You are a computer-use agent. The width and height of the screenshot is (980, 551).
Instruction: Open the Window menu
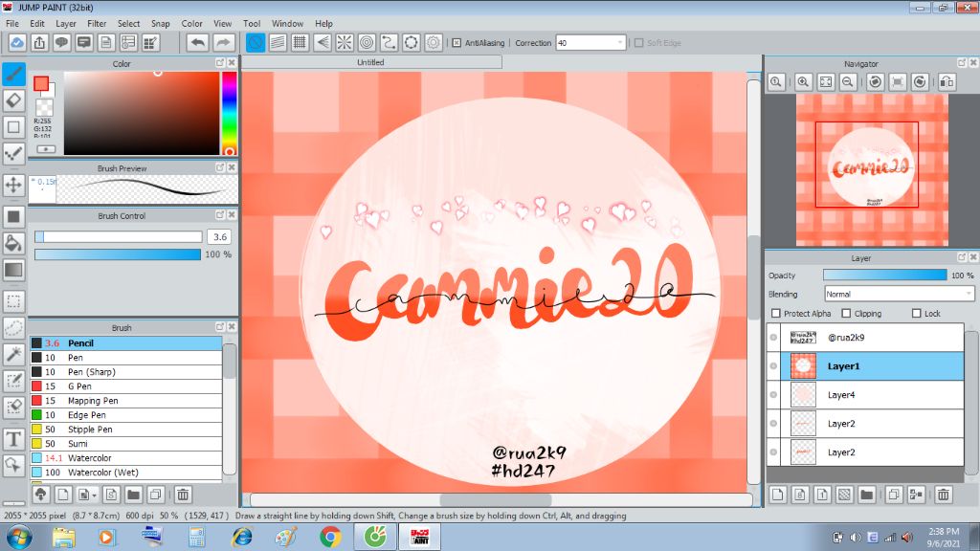click(287, 23)
